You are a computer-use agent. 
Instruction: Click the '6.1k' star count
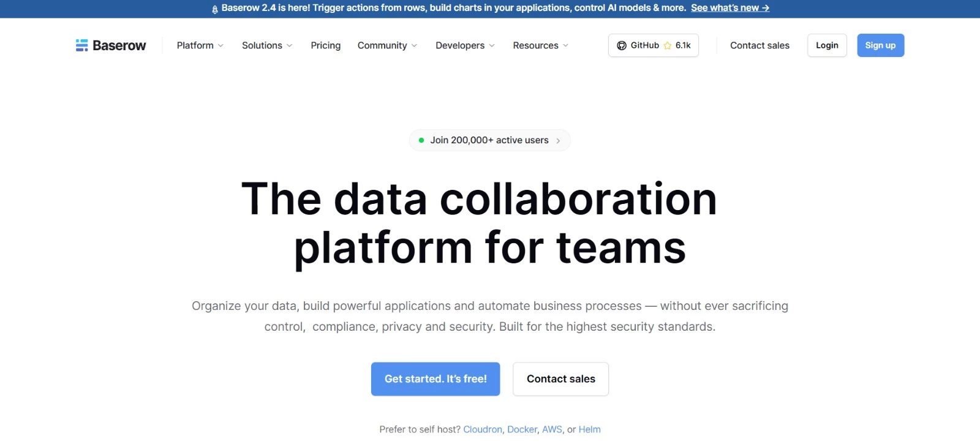683,45
